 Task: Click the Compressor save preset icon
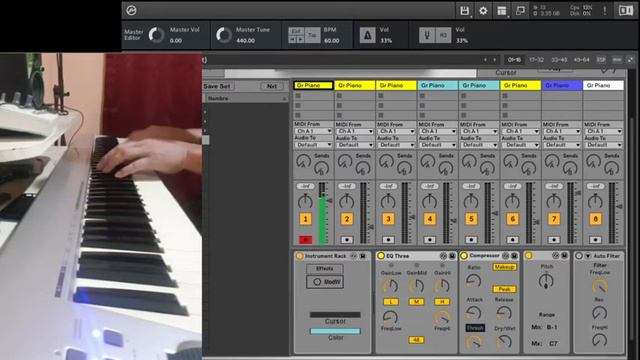click(x=514, y=256)
